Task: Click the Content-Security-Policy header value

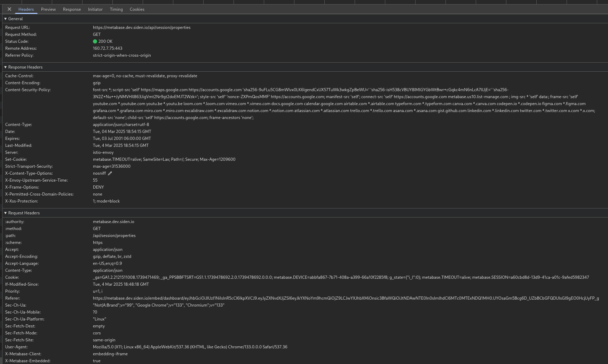Action: pos(344,104)
